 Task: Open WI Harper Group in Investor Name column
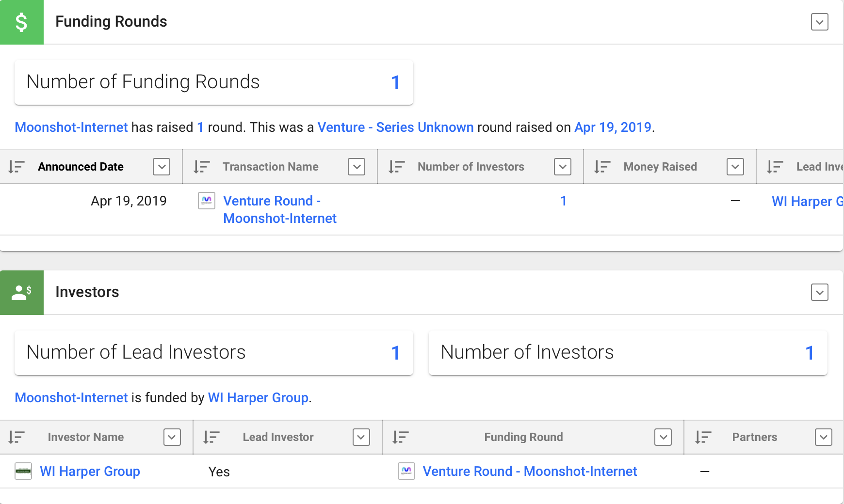[90, 471]
